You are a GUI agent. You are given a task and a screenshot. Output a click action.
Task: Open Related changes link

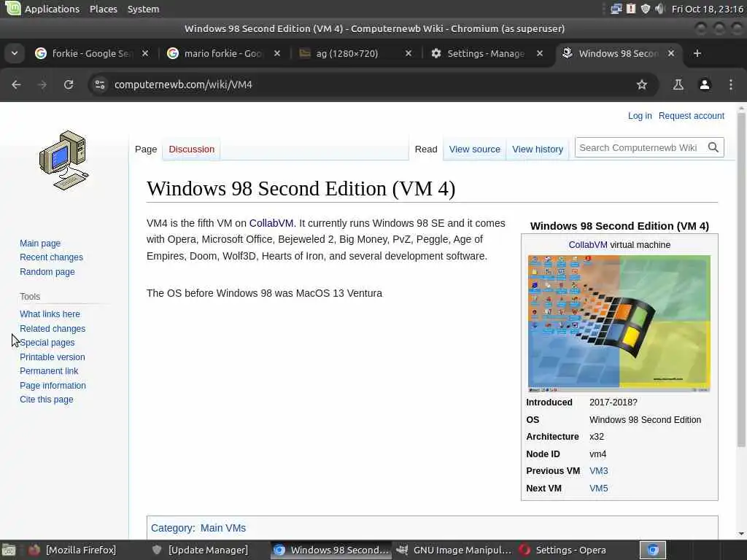53,329
